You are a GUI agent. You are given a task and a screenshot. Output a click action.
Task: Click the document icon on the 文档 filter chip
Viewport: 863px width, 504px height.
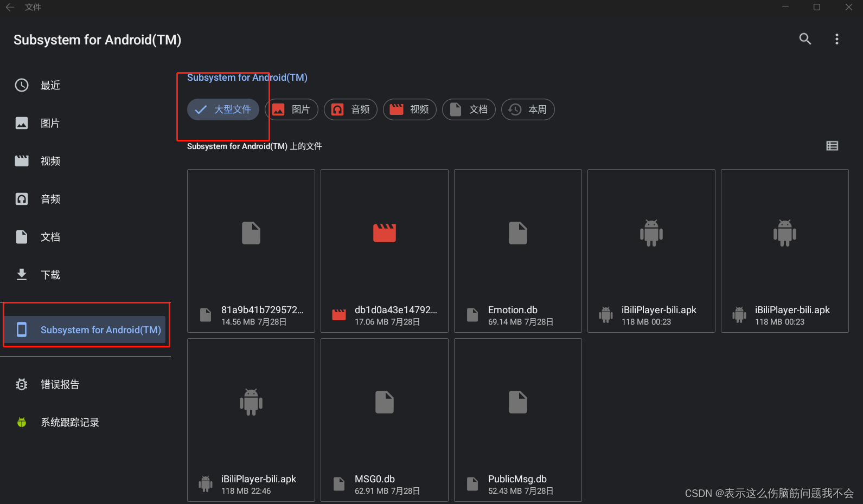456,109
